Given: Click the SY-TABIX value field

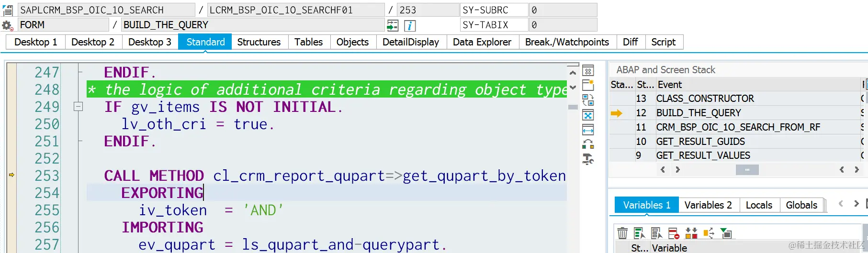Looking at the screenshot, I should (x=563, y=25).
